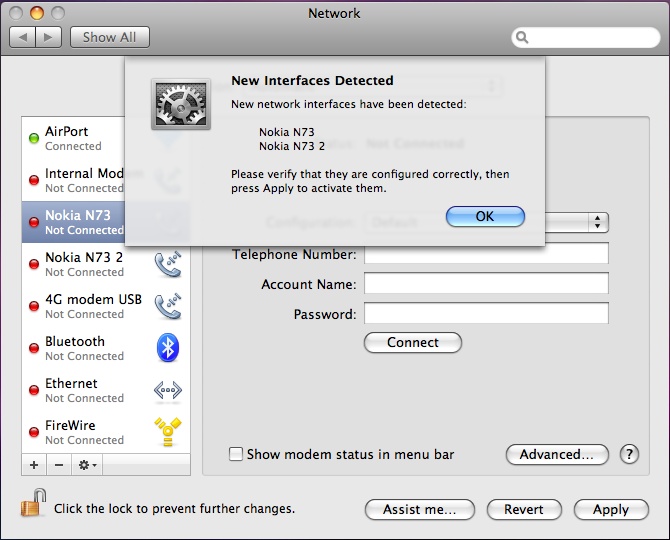
Task: Click 'New Interfaces Detected' dialog heading
Action: pyautogui.click(x=312, y=80)
